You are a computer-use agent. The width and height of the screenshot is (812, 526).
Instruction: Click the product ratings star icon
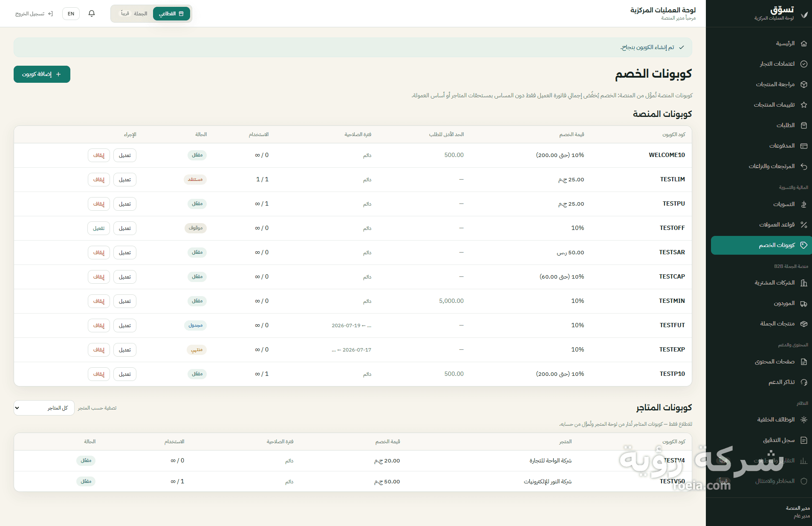tap(803, 105)
